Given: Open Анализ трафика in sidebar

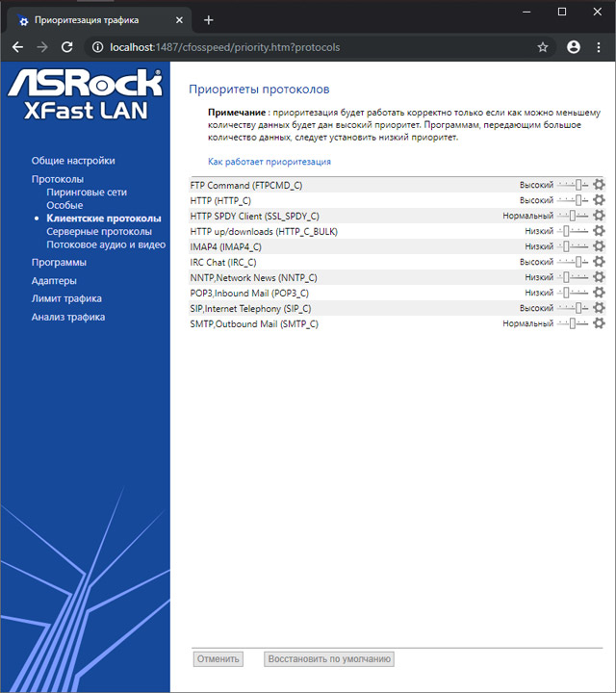Looking at the screenshot, I should tap(68, 317).
